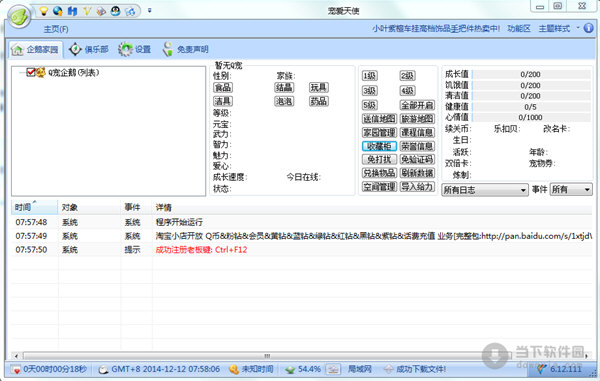Viewport: 600px width, 381px height.
Task: Switch to the 俱乐部 tab
Action: [x=89, y=49]
